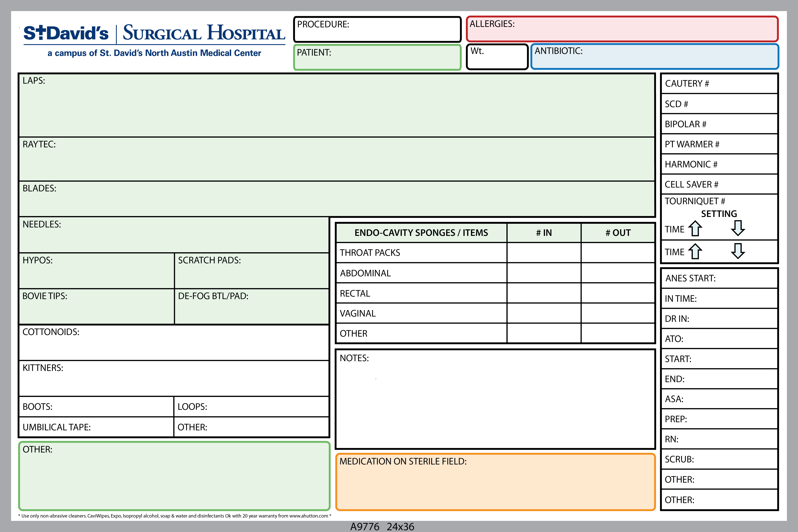Click the HYPOS box
Screen dimensions: 798x532
click(x=96, y=271)
